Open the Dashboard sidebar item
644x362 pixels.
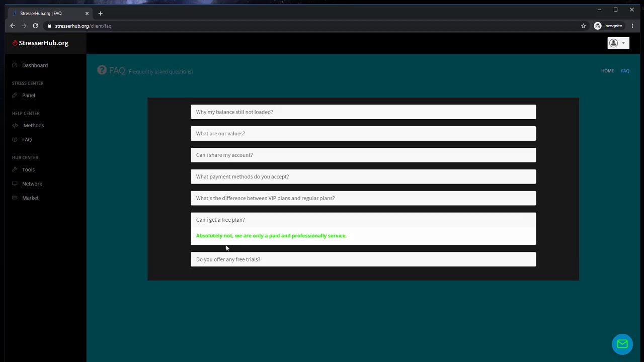pyautogui.click(x=35, y=65)
